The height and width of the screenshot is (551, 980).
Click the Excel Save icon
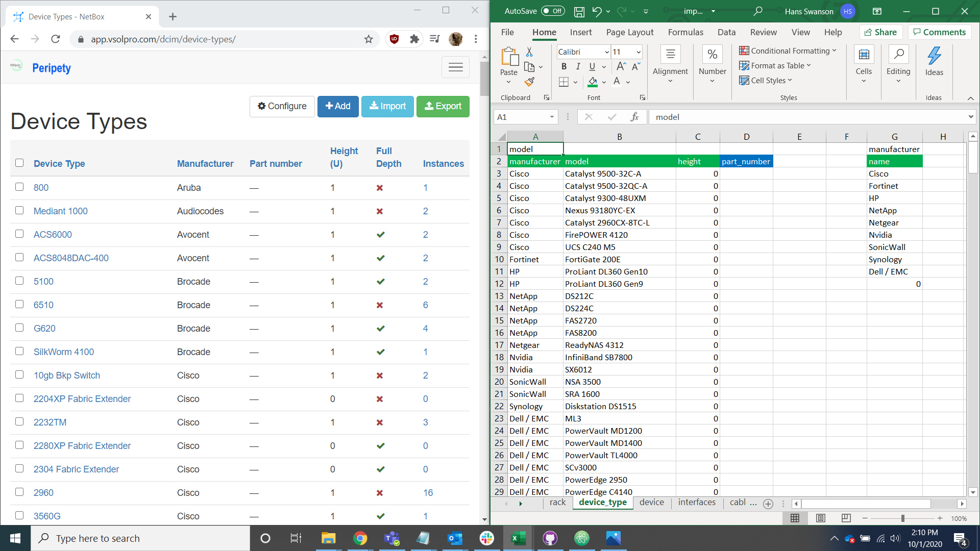[x=579, y=11]
